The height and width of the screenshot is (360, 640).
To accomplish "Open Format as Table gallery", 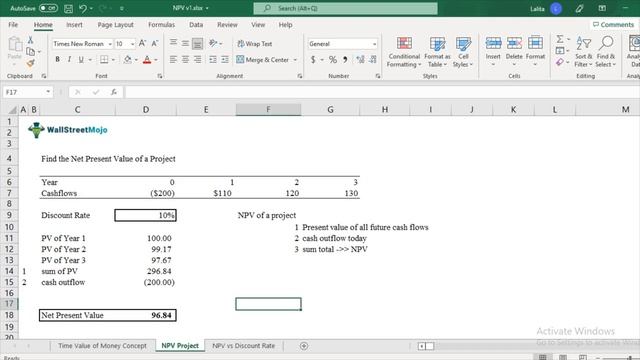I will pos(437,52).
